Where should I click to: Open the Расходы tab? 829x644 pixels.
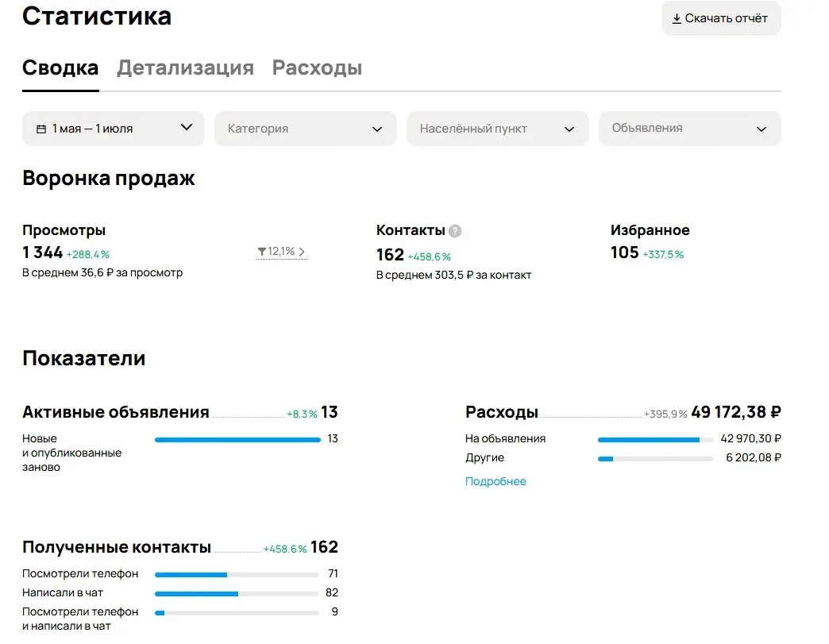point(317,67)
